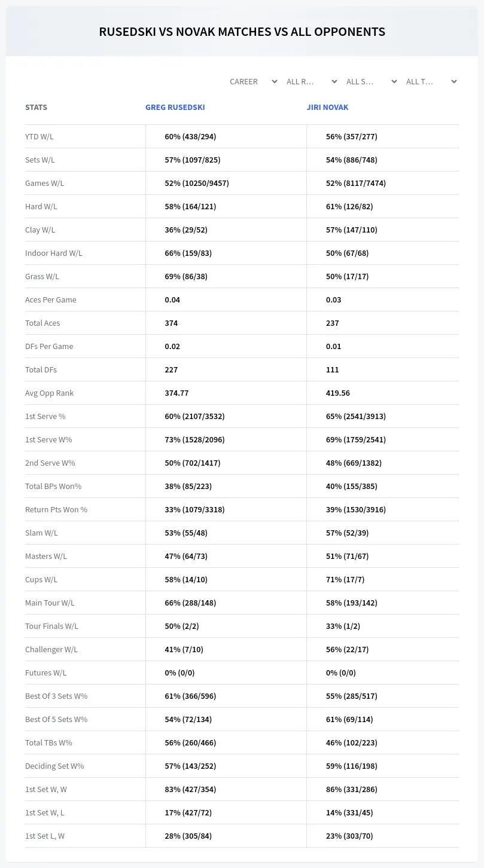This screenshot has width=484, height=868.
Task: Click the Rusedski vs Novak page heading
Action: 242,32
